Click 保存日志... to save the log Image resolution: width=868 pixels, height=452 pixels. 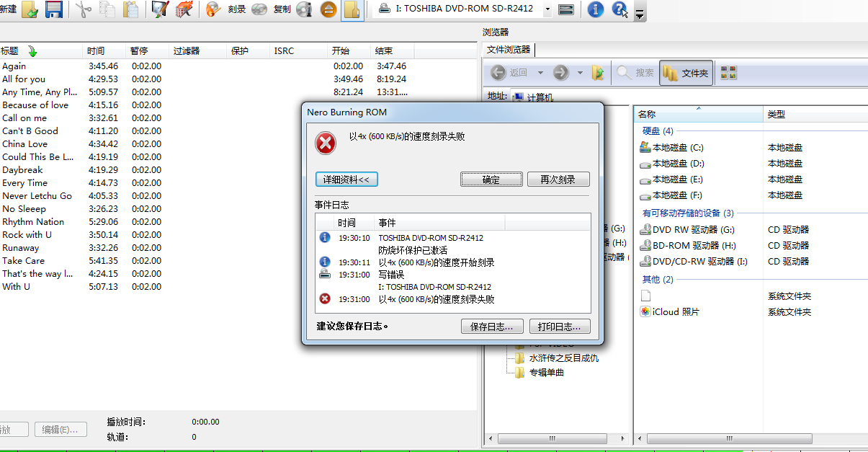[492, 327]
